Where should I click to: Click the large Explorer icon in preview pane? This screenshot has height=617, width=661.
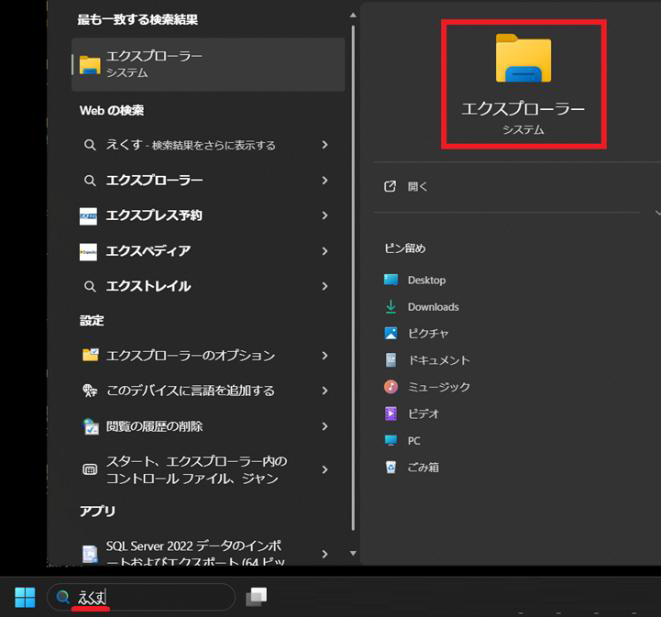pyautogui.click(x=523, y=58)
